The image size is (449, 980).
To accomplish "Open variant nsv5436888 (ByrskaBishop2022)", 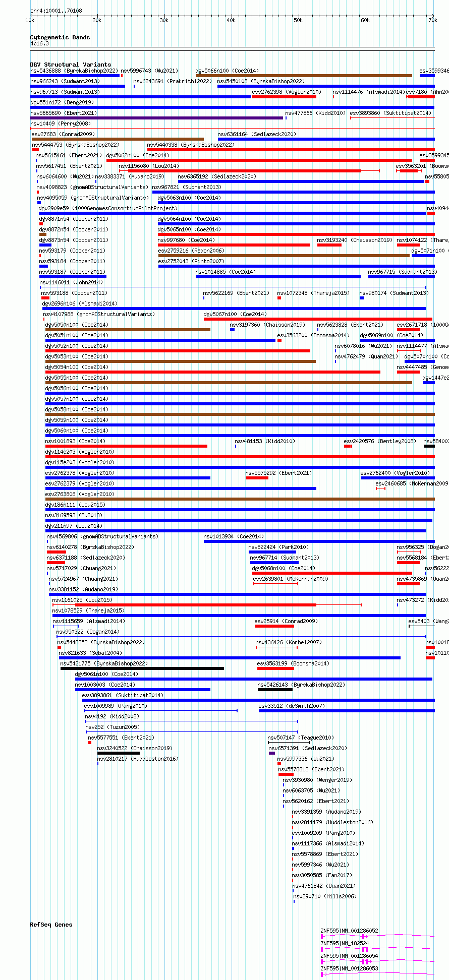I will (x=74, y=71).
